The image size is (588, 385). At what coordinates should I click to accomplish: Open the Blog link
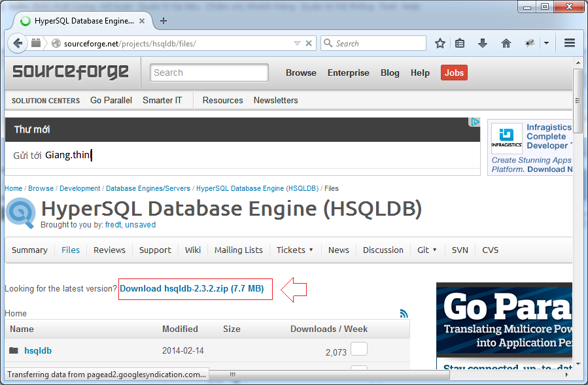pos(390,73)
